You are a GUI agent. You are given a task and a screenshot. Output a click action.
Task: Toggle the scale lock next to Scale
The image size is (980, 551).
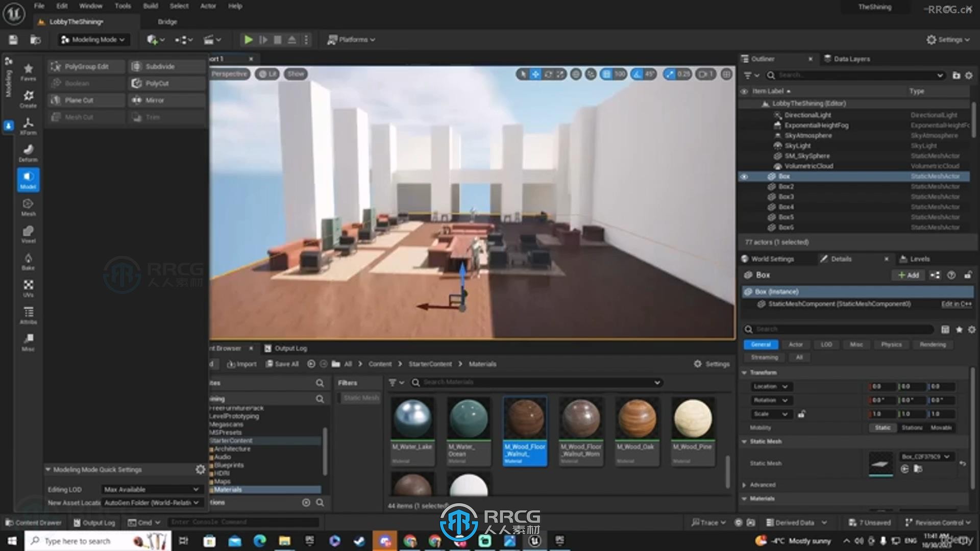[801, 414]
